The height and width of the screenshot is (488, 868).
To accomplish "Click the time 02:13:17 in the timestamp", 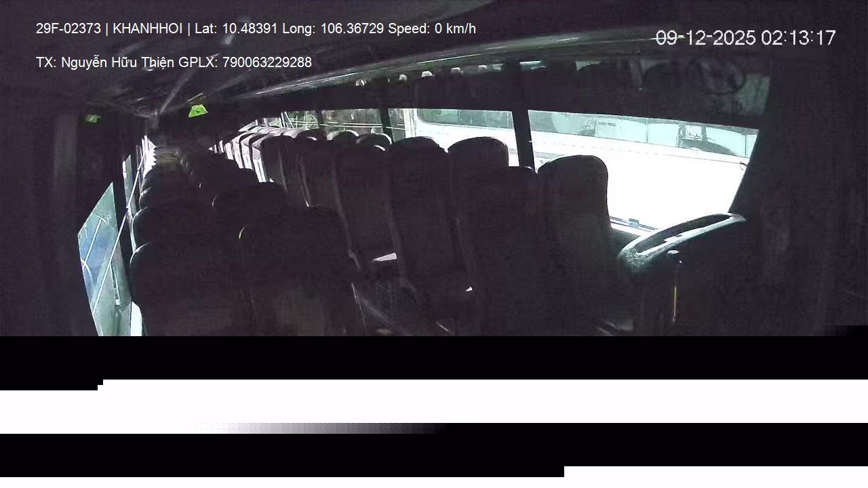I will point(798,38).
